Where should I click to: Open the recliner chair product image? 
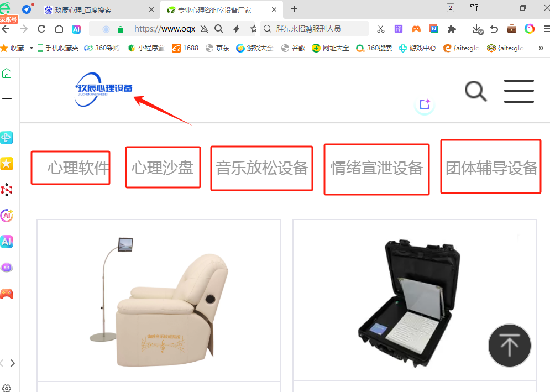159,300
